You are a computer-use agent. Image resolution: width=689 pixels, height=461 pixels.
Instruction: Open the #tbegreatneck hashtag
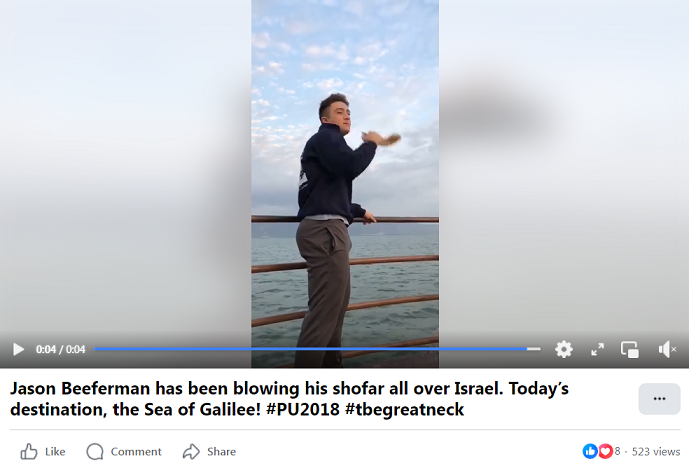pyautogui.click(x=404, y=409)
